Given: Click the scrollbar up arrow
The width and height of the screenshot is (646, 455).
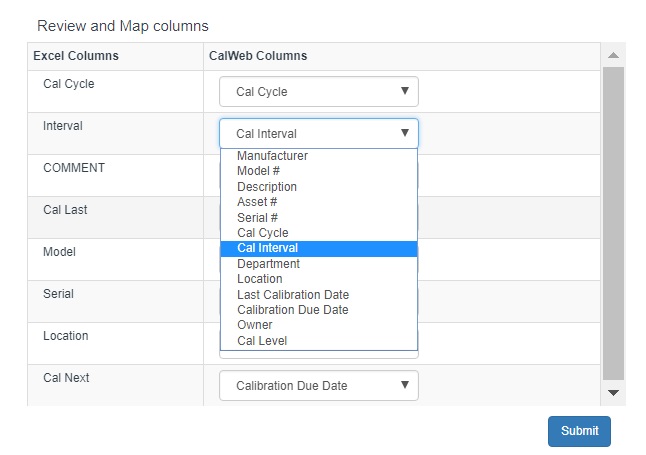Looking at the screenshot, I should tap(614, 55).
